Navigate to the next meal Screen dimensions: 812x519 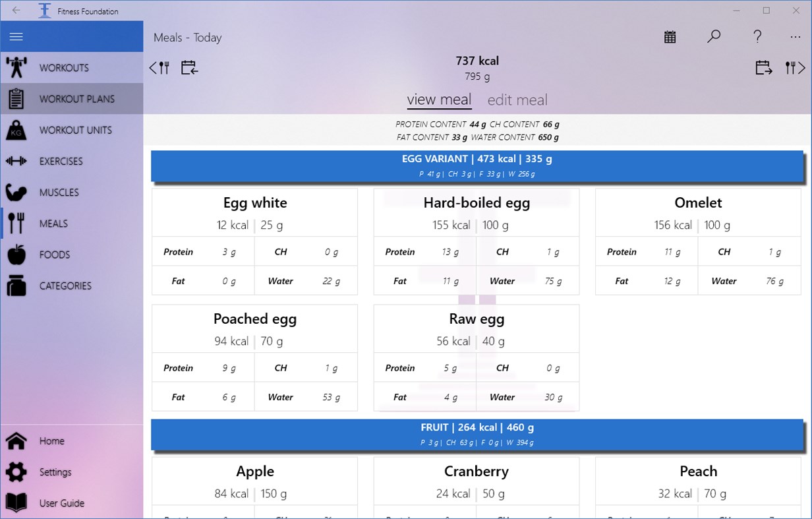[796, 67]
